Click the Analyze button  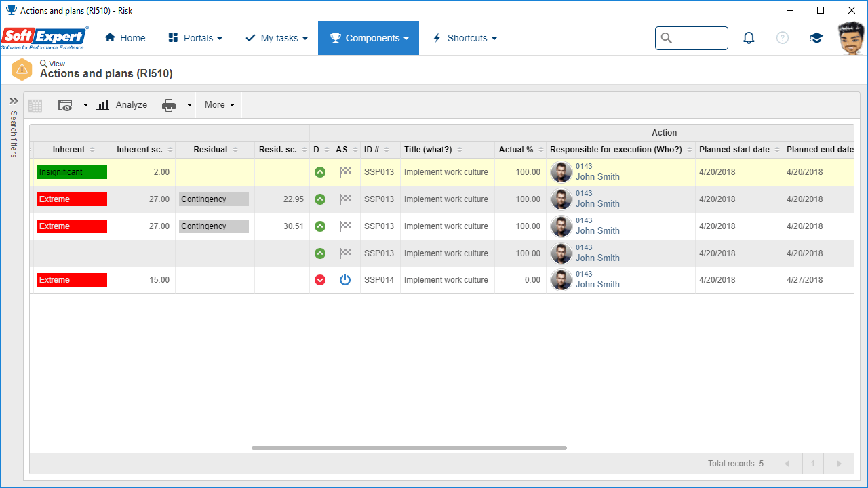122,105
